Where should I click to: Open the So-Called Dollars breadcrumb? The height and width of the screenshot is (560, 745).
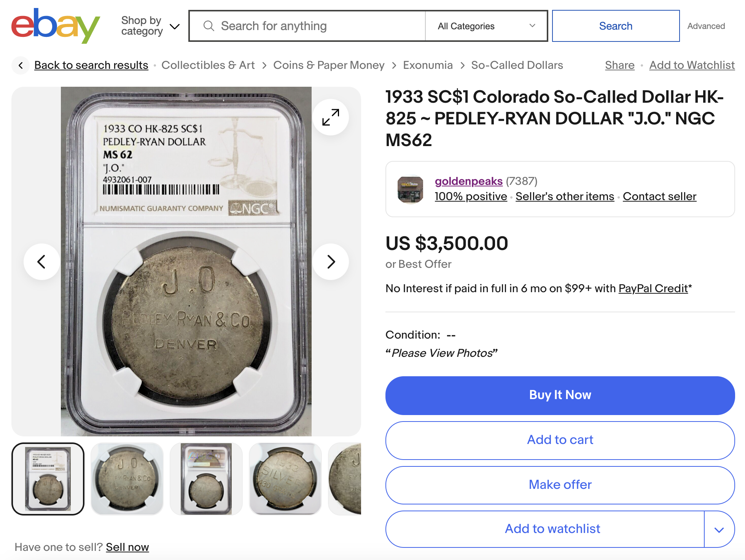click(x=517, y=65)
